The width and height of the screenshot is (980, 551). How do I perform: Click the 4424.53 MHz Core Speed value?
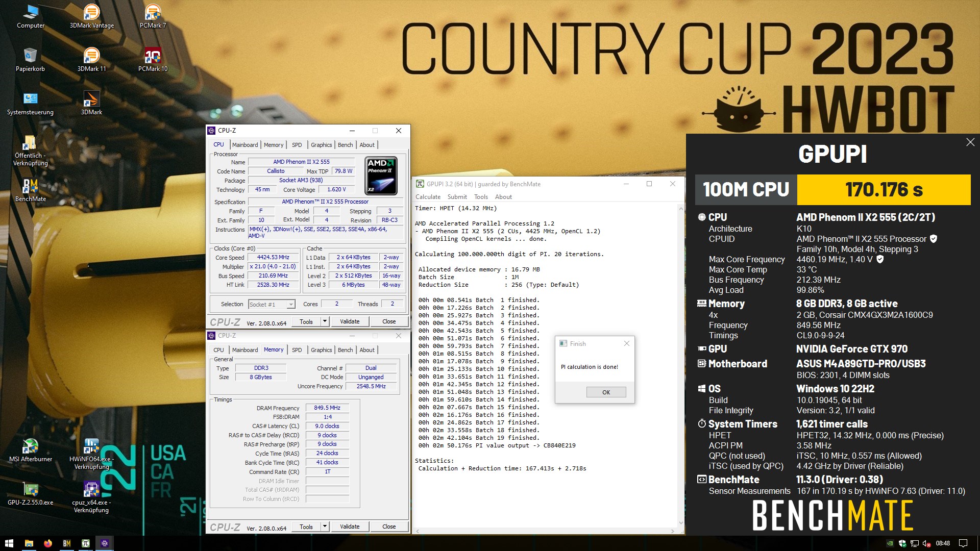pos(273,258)
